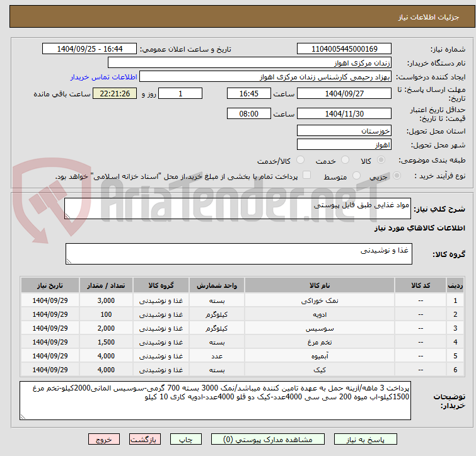The image size is (476, 456).
Task: Click the city field اهواز
Action: 344,145
